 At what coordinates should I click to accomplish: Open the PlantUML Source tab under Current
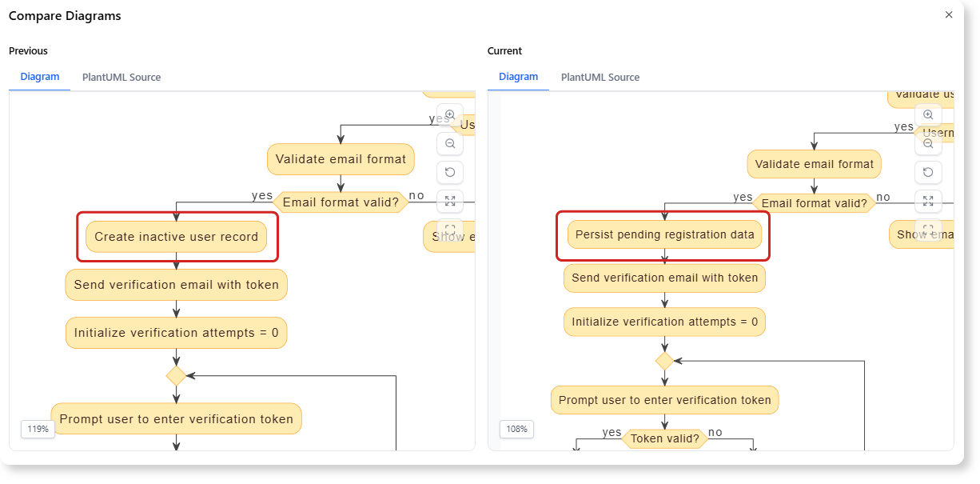(599, 77)
